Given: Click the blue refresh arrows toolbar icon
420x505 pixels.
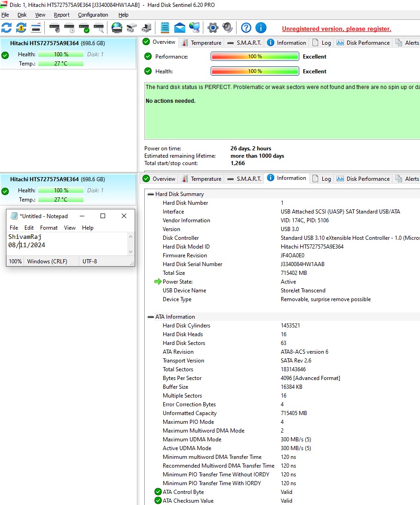Looking at the screenshot, I should [x=6, y=28].
